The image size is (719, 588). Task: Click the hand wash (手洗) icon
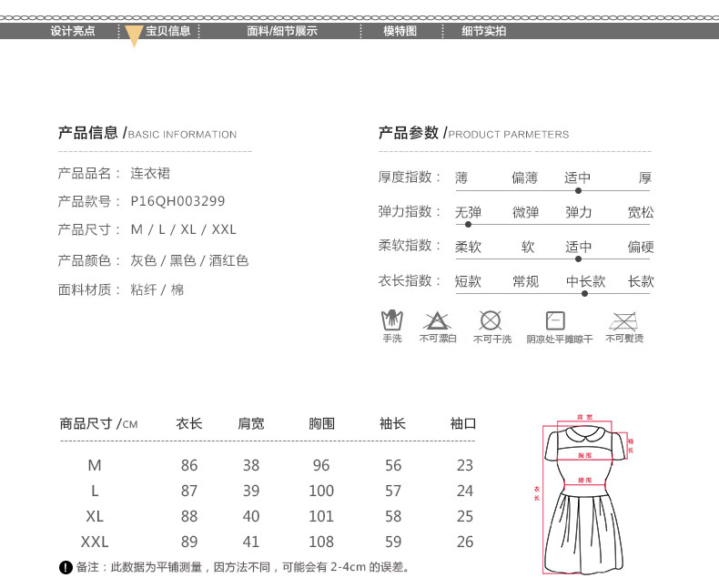(x=391, y=320)
